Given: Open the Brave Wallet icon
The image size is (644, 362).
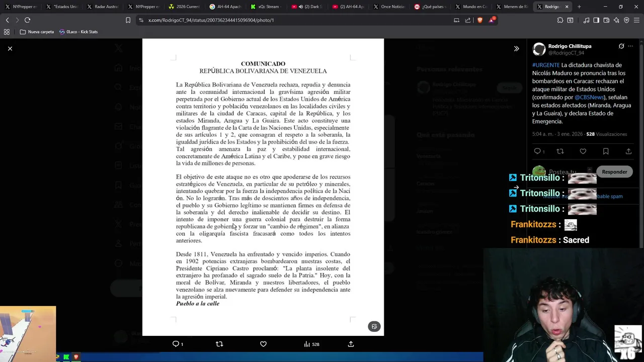Looking at the screenshot, I should (606, 20).
